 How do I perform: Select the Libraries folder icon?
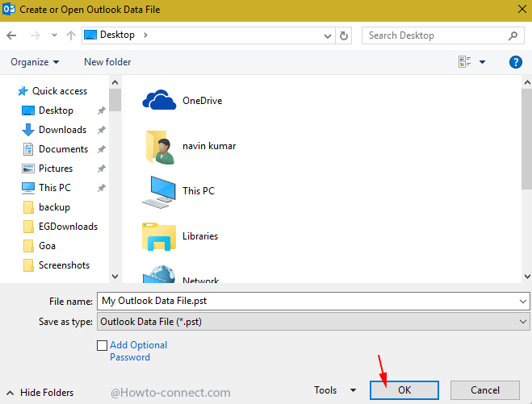(159, 236)
